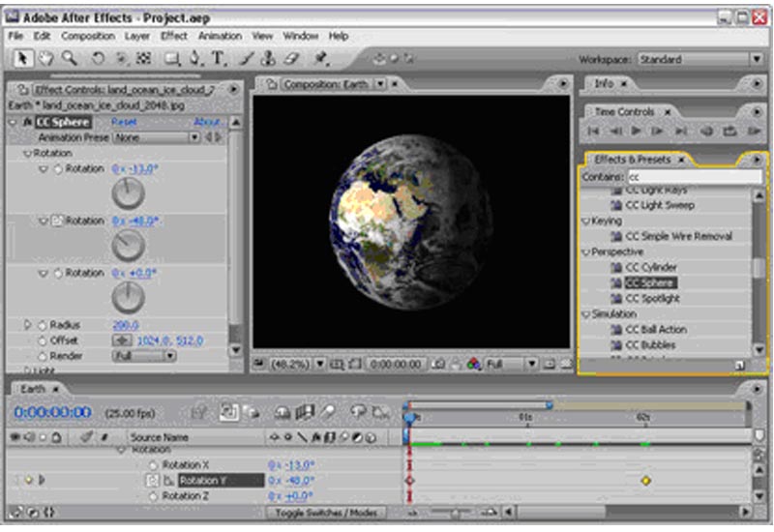Screen dimensions: 774x532
Task: Open the Effect menu
Action: point(174,36)
